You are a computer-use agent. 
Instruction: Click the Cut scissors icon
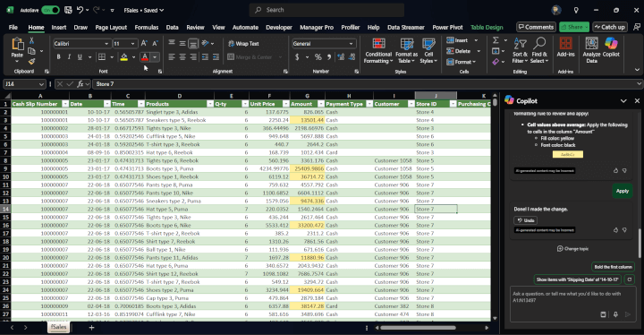[31, 40]
